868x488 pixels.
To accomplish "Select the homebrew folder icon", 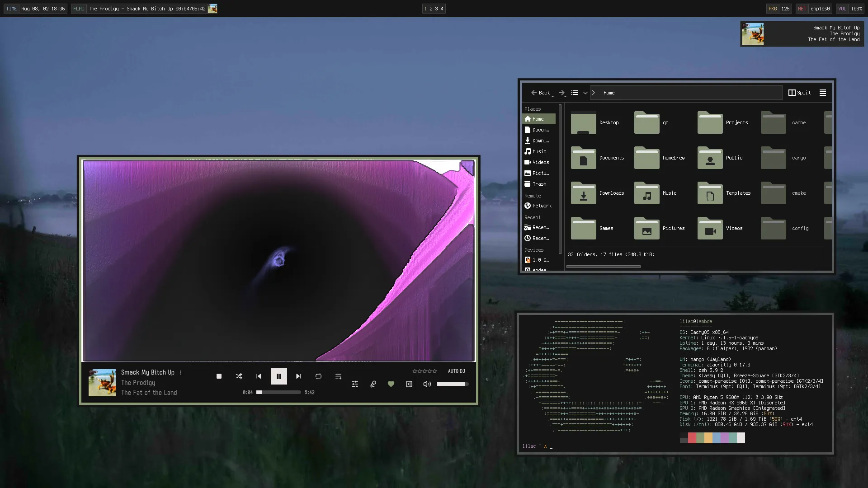I will (x=646, y=158).
